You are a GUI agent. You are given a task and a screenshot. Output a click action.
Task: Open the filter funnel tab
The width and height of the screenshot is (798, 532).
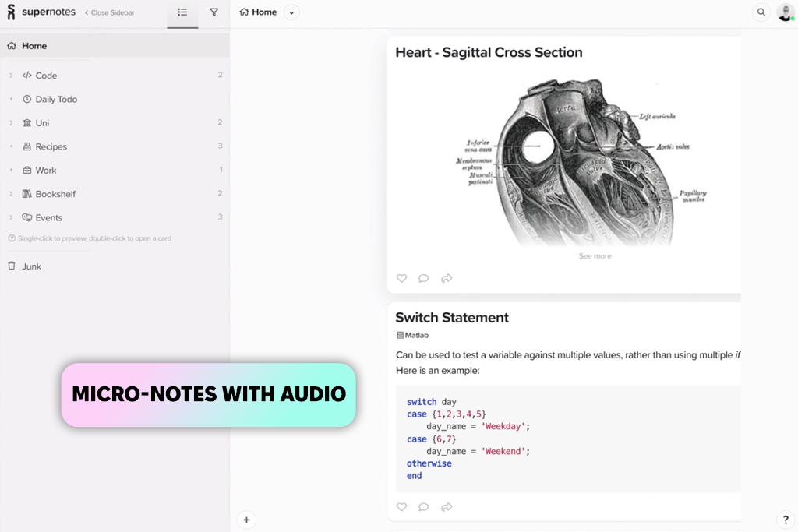pyautogui.click(x=214, y=12)
